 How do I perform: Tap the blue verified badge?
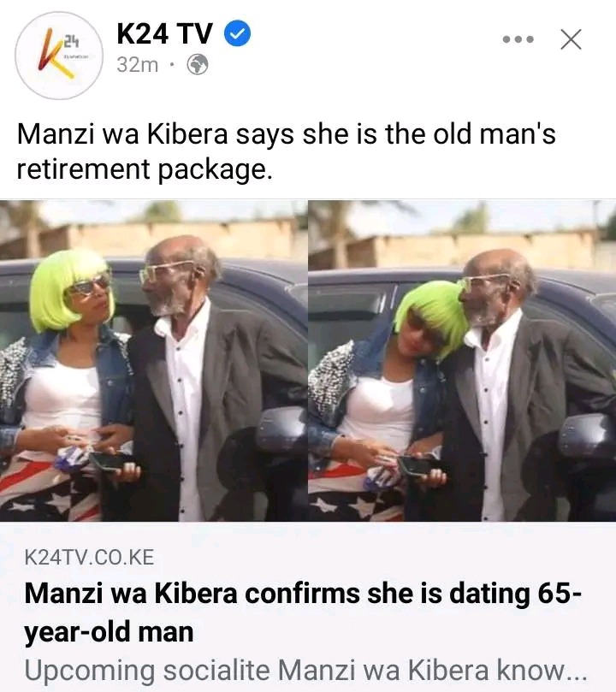click(x=238, y=33)
